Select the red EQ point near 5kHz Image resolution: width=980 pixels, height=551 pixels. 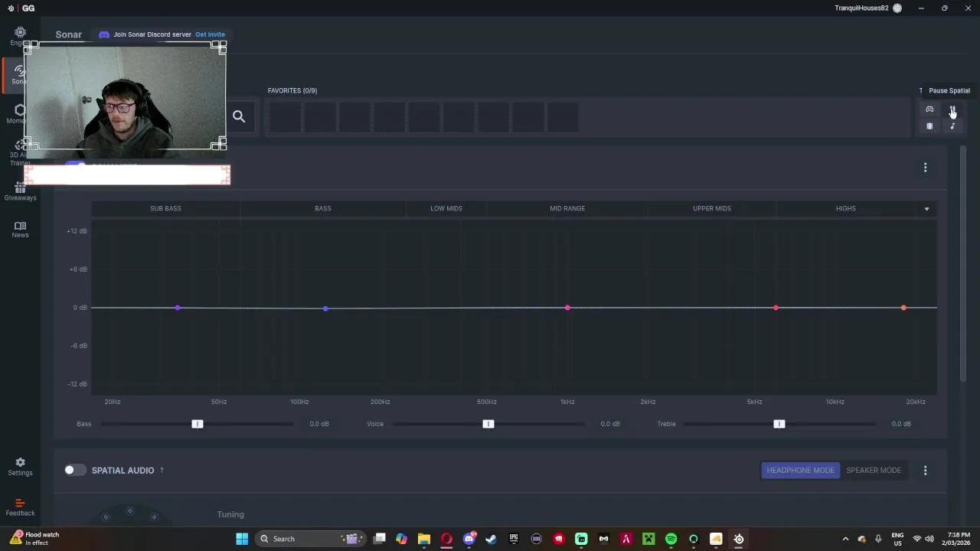click(x=776, y=308)
